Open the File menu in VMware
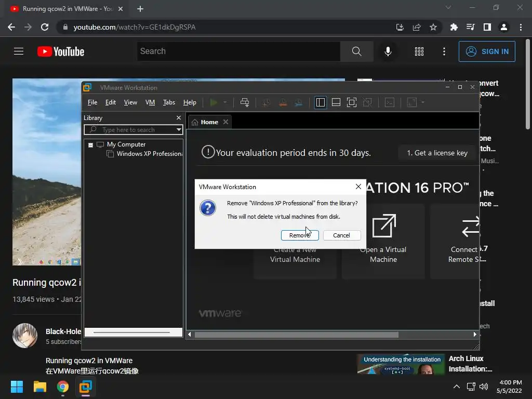Image resolution: width=532 pixels, height=399 pixels. pyautogui.click(x=92, y=102)
